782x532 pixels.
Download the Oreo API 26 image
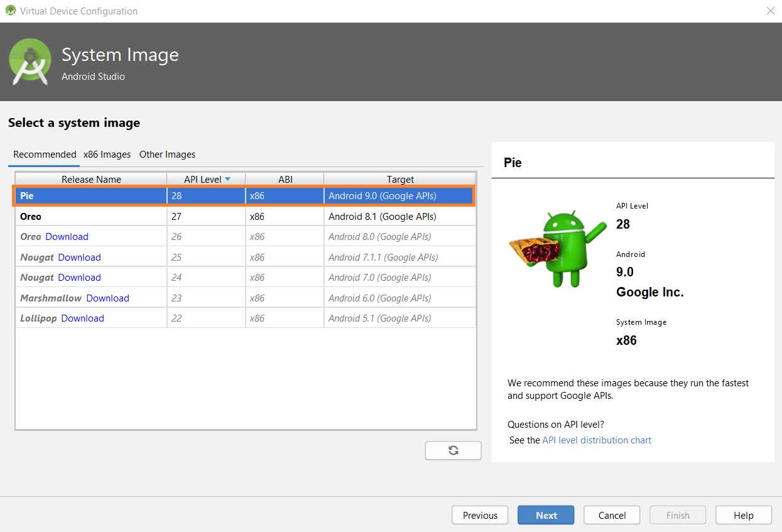click(67, 237)
